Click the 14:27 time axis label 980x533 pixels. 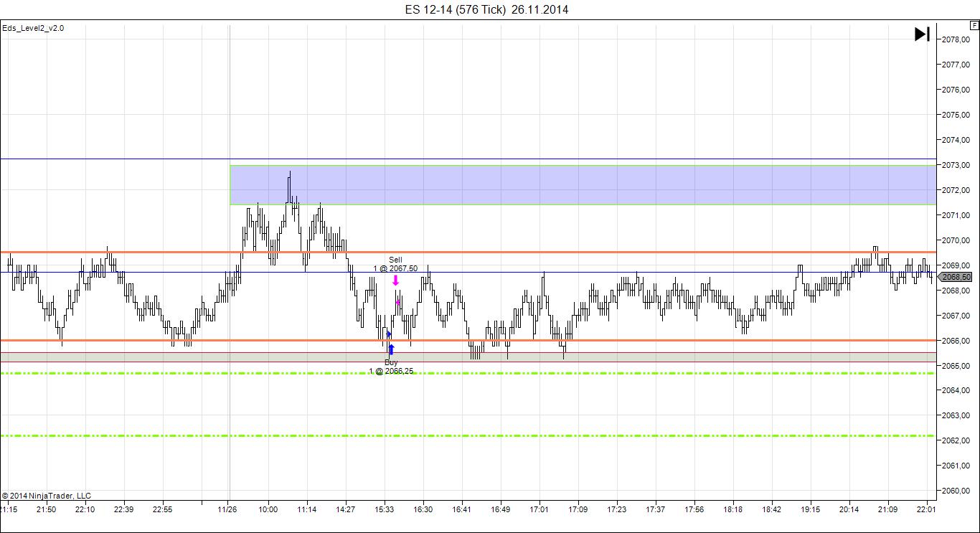click(346, 509)
